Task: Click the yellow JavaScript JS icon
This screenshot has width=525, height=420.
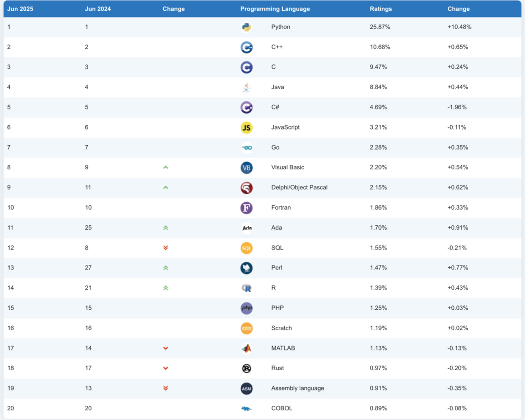Action: [246, 128]
